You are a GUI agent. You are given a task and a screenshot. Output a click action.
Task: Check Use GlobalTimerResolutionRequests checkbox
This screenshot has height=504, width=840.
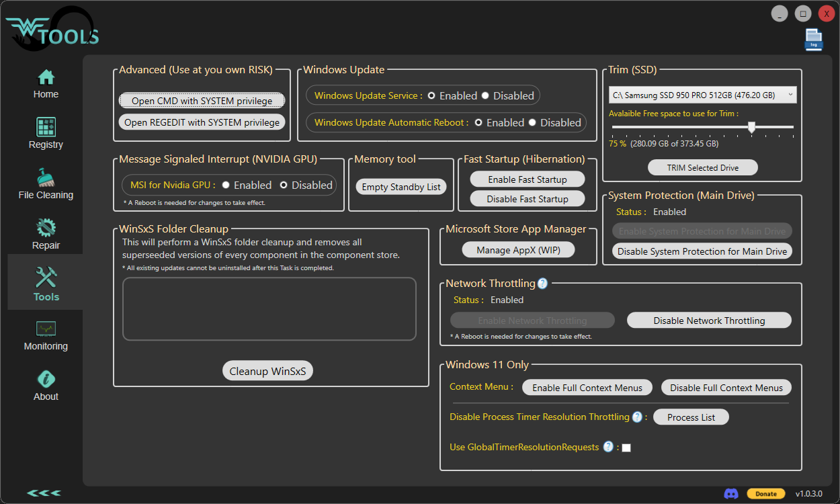626,447
